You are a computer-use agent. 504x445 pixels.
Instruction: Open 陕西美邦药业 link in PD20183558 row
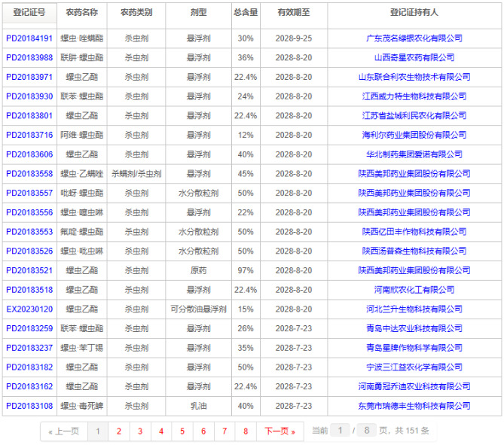point(414,173)
